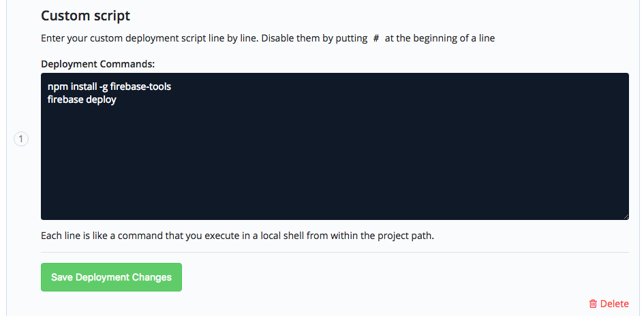Click the 'Each line is like a command' hint
644x316 pixels.
click(237, 236)
